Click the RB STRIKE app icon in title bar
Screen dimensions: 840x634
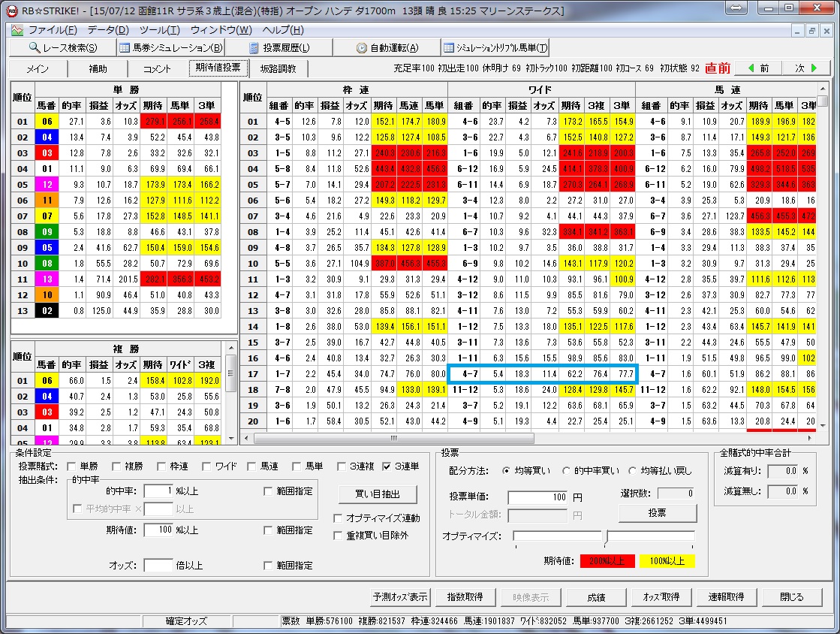11,11
